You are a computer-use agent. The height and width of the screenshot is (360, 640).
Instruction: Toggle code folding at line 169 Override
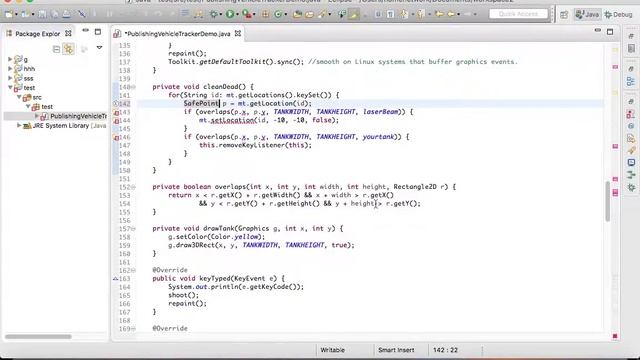133,329
